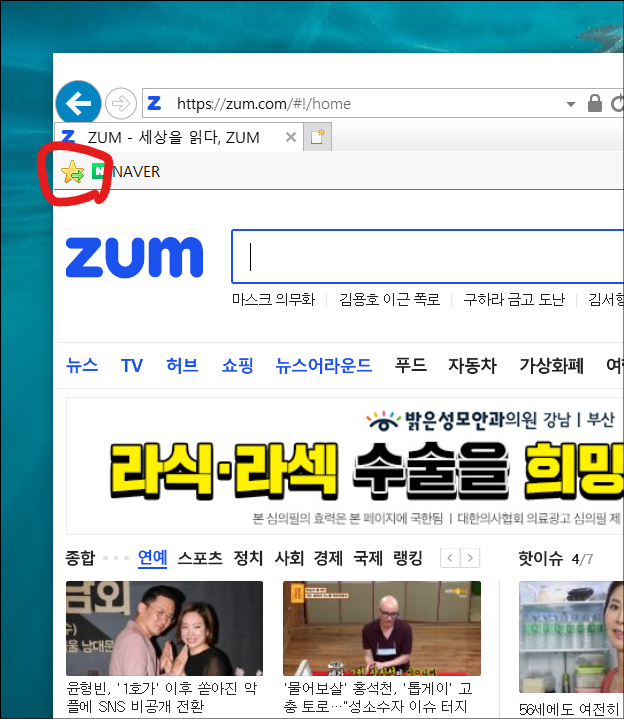Open trending term 김용호 이근 폭로
The width and height of the screenshot is (624, 719).
click(389, 299)
